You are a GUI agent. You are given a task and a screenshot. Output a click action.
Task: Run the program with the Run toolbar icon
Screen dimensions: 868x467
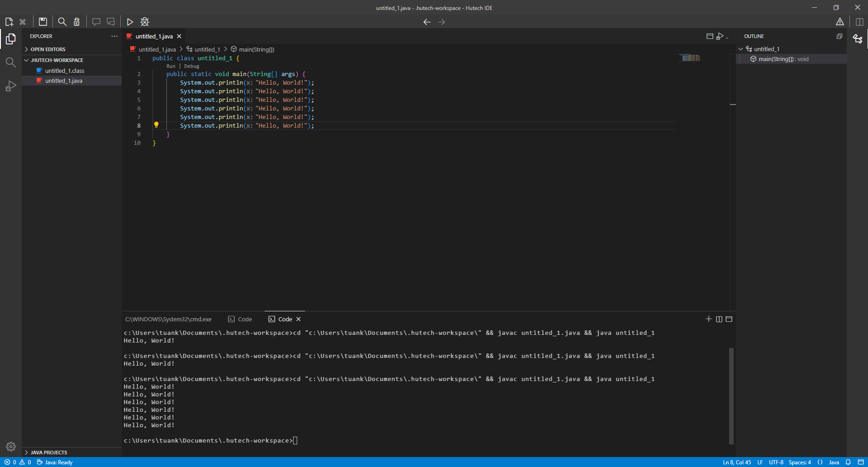(x=130, y=22)
